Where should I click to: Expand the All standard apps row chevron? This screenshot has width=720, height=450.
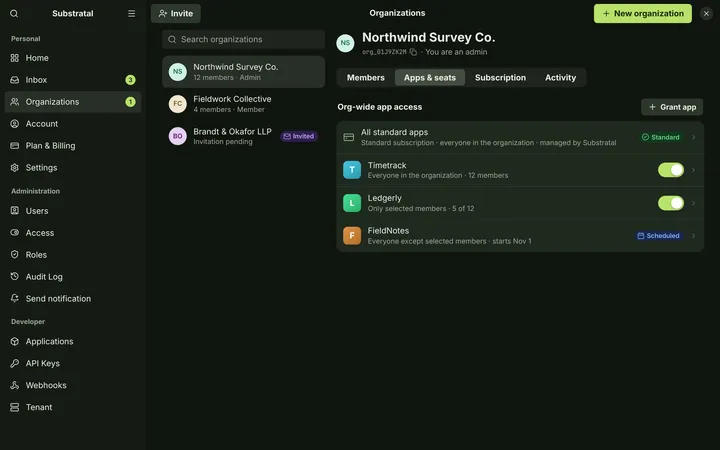693,137
